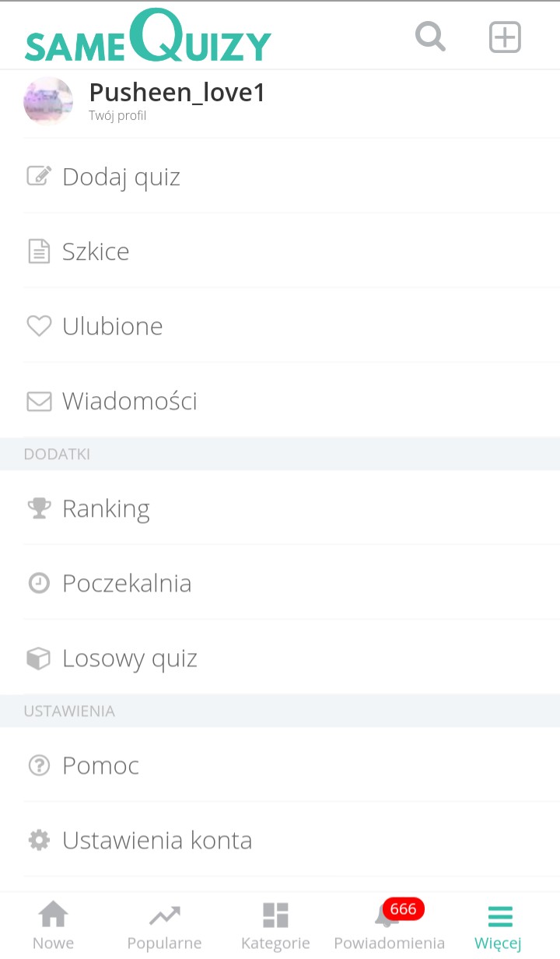Open the Kategorie grid icon
This screenshot has height=959, width=560.
tap(275, 915)
